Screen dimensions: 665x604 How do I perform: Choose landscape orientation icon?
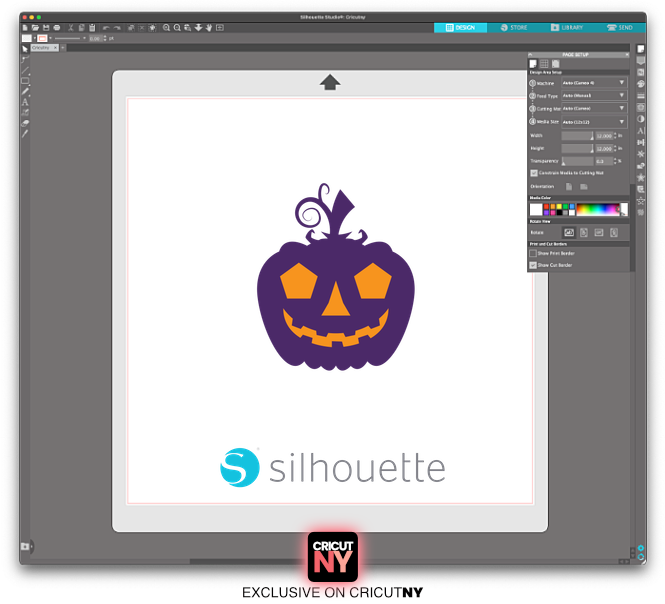(x=584, y=187)
